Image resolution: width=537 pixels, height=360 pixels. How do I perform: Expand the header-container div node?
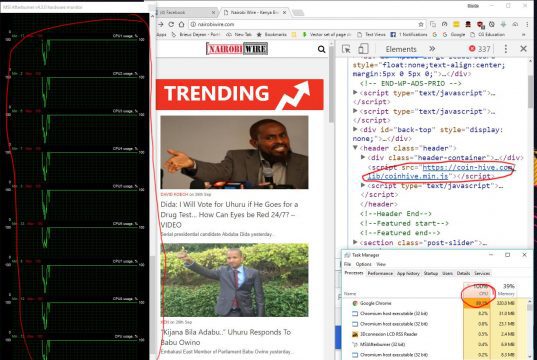[x=363, y=157]
